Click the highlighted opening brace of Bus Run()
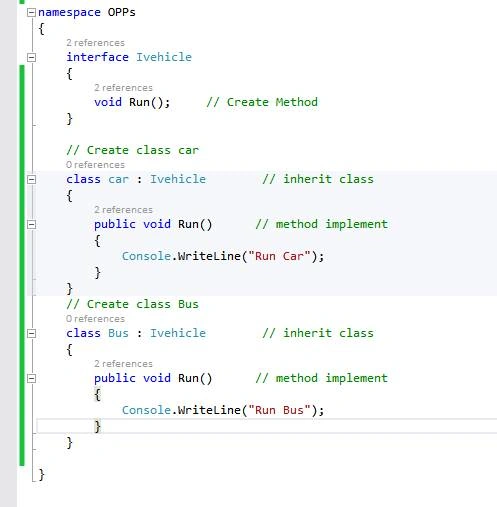Viewport: 497px width, 507px height. [97, 395]
